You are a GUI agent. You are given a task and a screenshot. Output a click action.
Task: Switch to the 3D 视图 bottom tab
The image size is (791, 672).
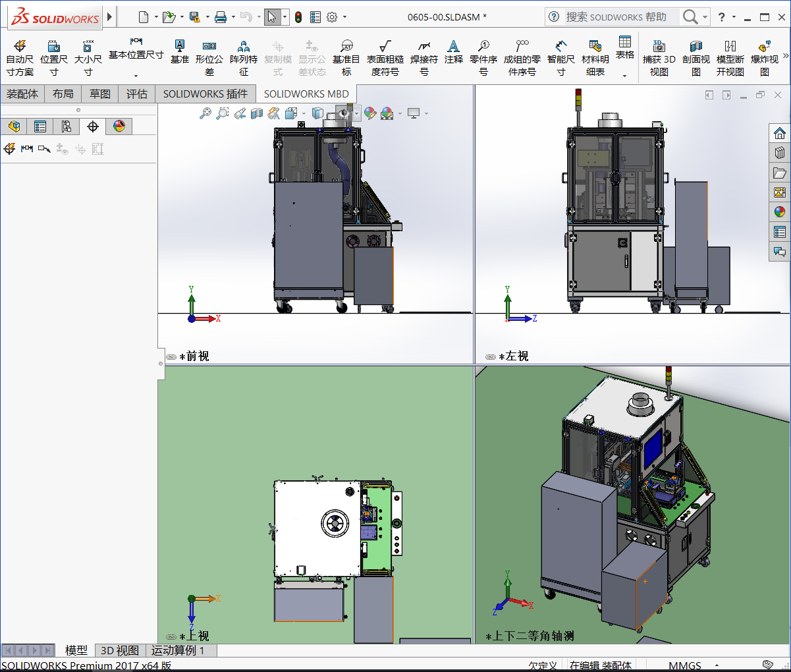120,651
